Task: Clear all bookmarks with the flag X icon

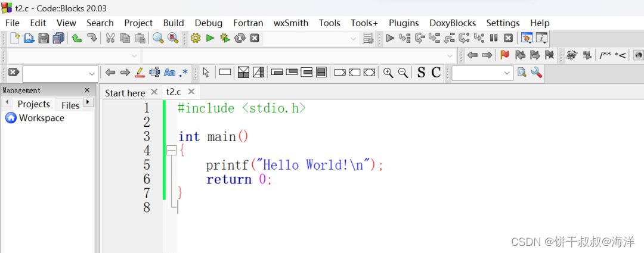Action: coord(549,55)
